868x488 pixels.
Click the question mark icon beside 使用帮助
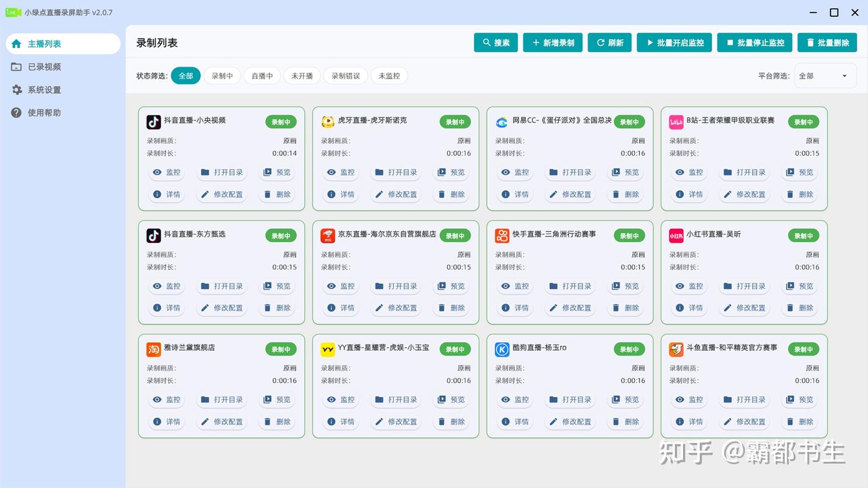pyautogui.click(x=16, y=113)
